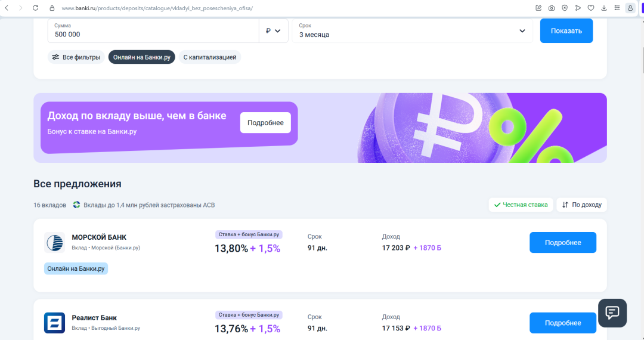644x340 pixels.
Task: Open the 'По доходу' sorting dropdown
Action: (x=581, y=205)
